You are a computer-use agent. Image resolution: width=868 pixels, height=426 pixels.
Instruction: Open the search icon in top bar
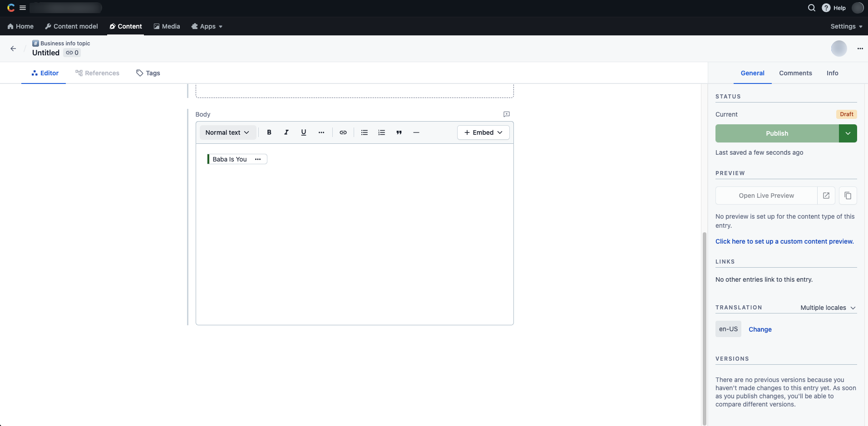tap(812, 8)
